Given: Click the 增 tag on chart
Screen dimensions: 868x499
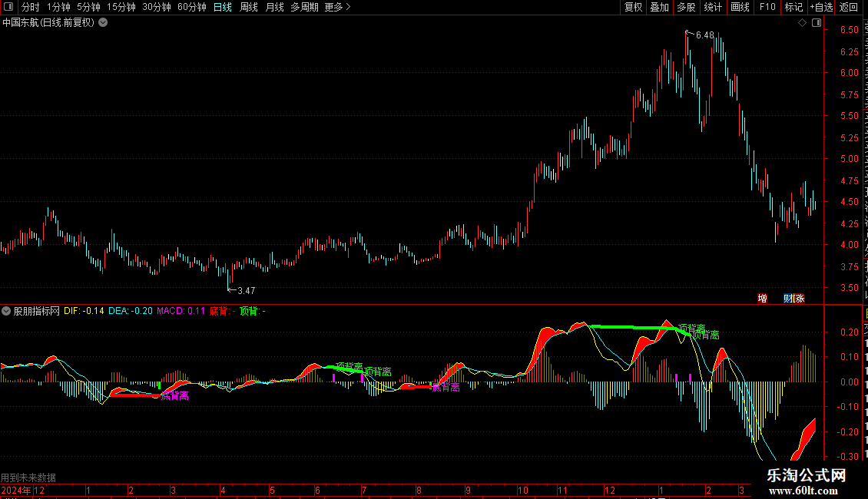Looking at the screenshot, I should 762,299.
